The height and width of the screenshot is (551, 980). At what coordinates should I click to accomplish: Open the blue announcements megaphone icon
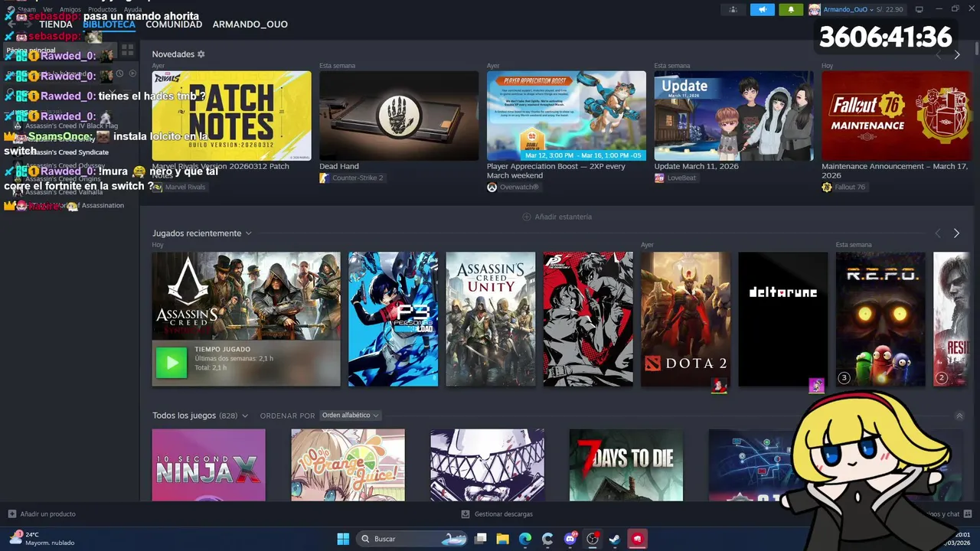[762, 9]
